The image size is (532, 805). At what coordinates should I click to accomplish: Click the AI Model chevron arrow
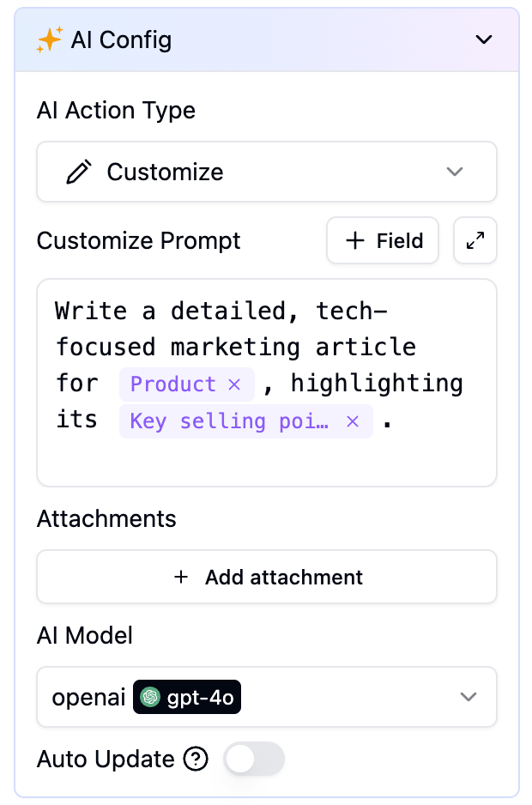(469, 697)
